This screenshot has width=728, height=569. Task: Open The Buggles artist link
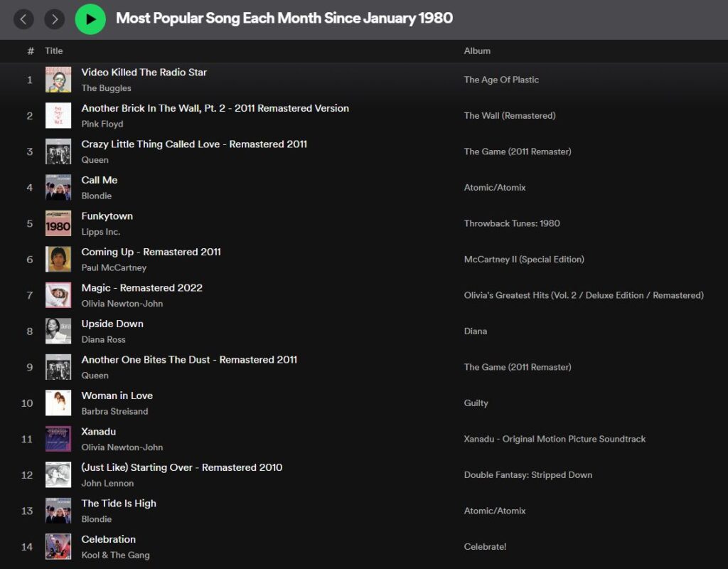coord(106,88)
